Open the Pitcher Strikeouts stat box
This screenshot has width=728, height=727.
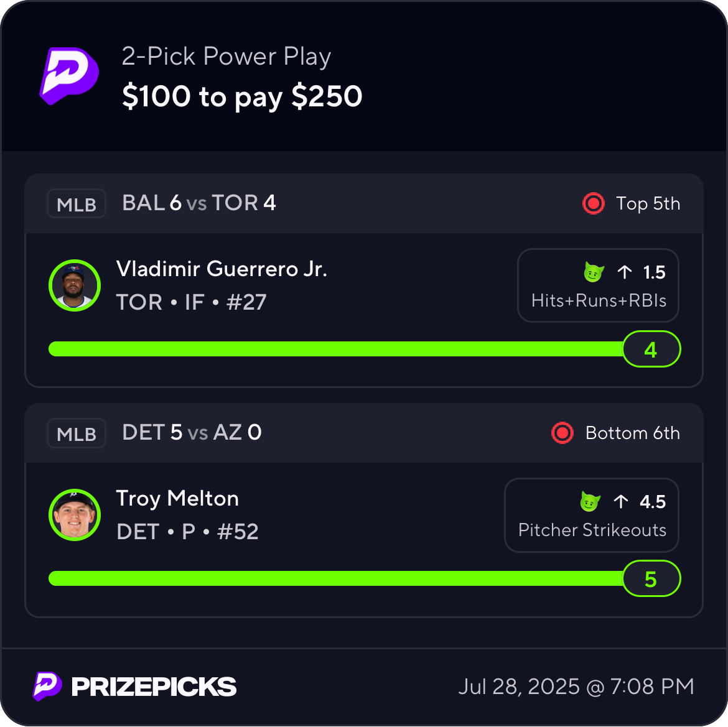592,515
